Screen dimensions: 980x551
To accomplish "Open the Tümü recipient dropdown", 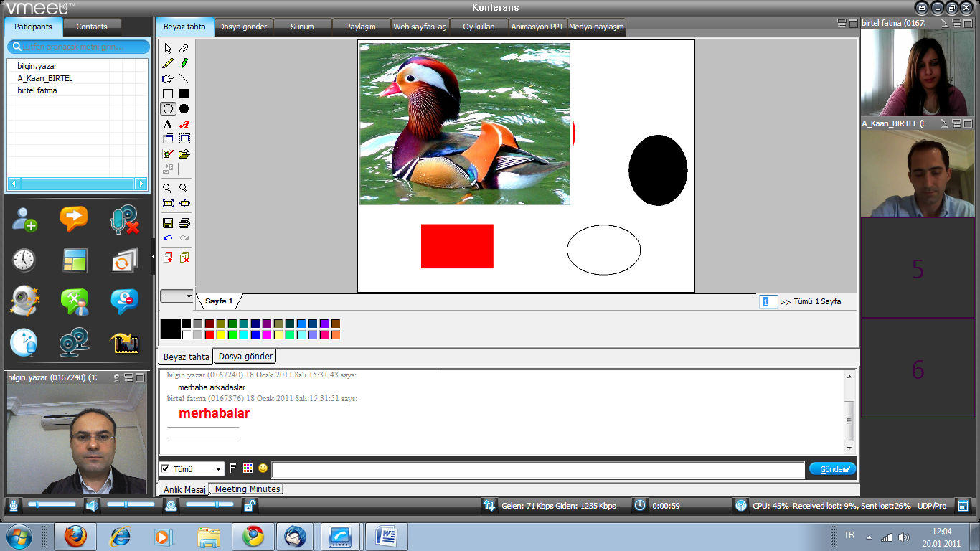I will (219, 469).
